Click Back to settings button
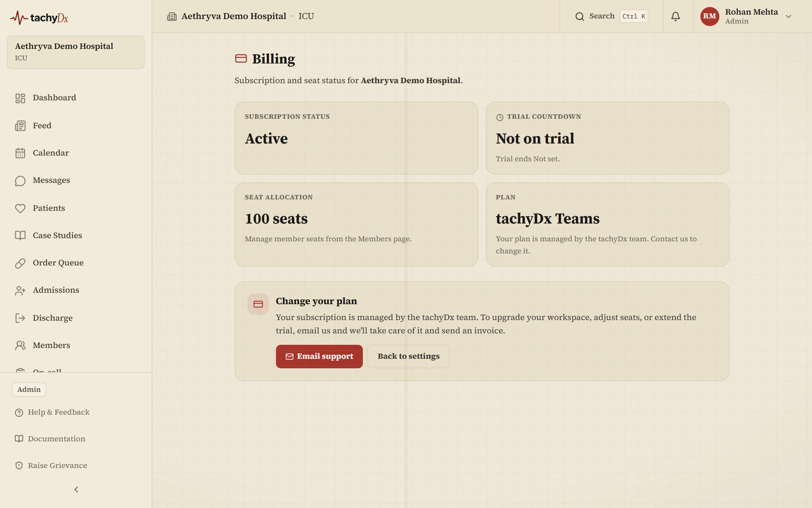The image size is (812, 508). pos(409,356)
